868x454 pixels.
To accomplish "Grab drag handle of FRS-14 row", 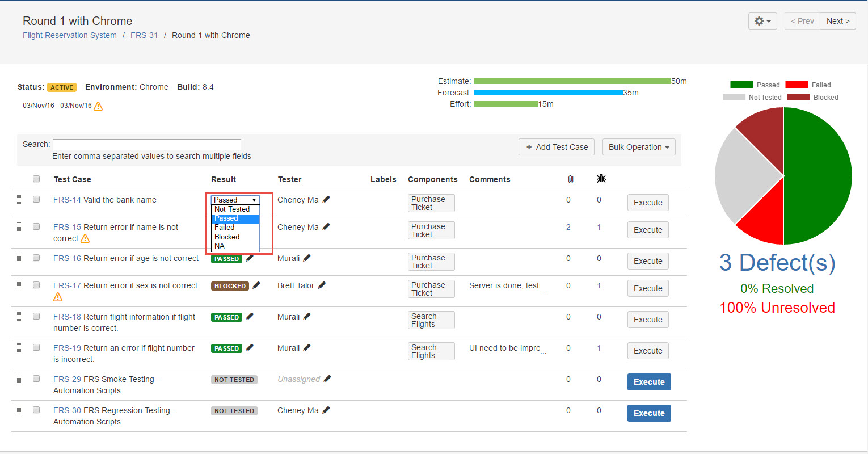I will pos(19,199).
